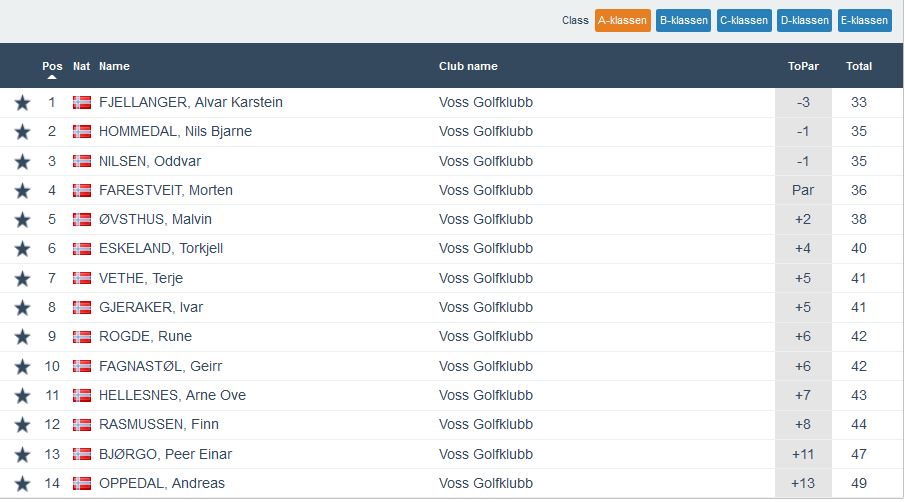Mark FARESTVEIT, Morten as favorite
This screenshot has height=502, width=905.
click(x=22, y=190)
